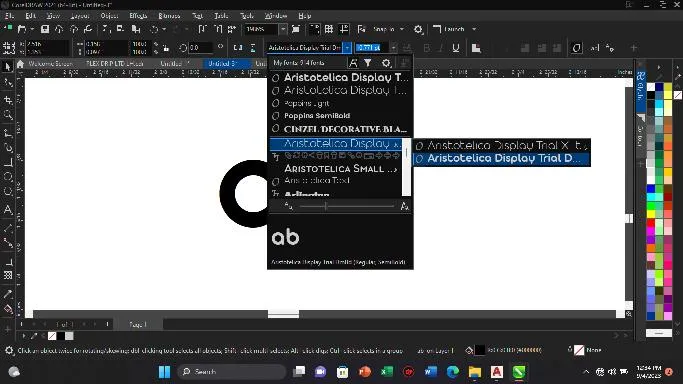Expand Aristotelica Small font family arrow
Image resolution: width=683 pixels, height=384 pixels.
pyautogui.click(x=395, y=169)
